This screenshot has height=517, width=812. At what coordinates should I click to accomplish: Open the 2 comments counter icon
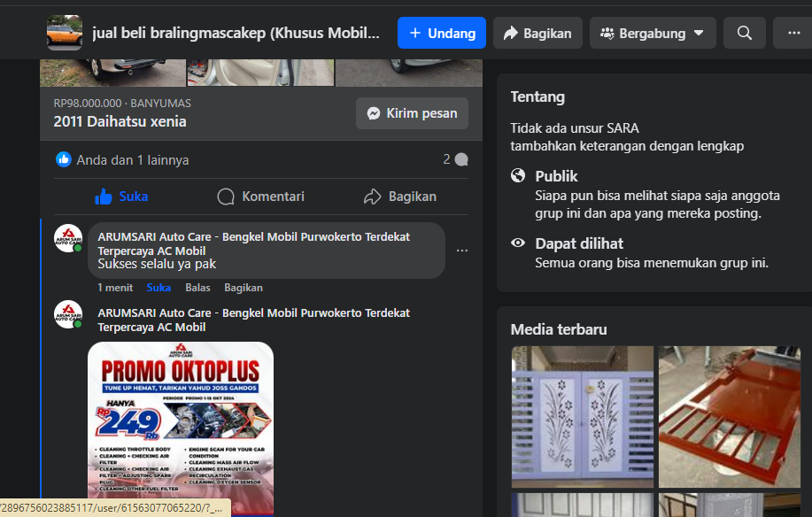pyautogui.click(x=455, y=159)
